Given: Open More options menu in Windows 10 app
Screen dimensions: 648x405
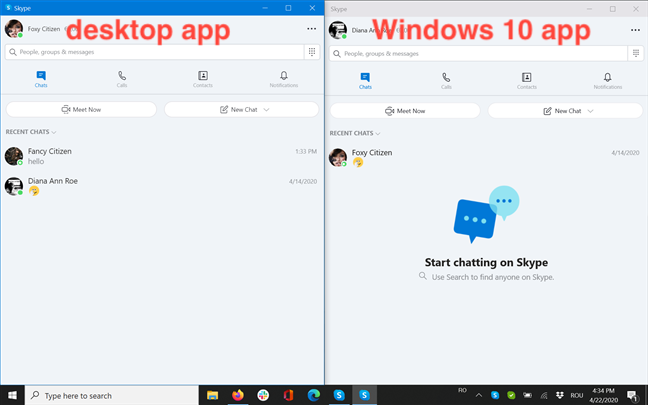Looking at the screenshot, I should point(635,30).
